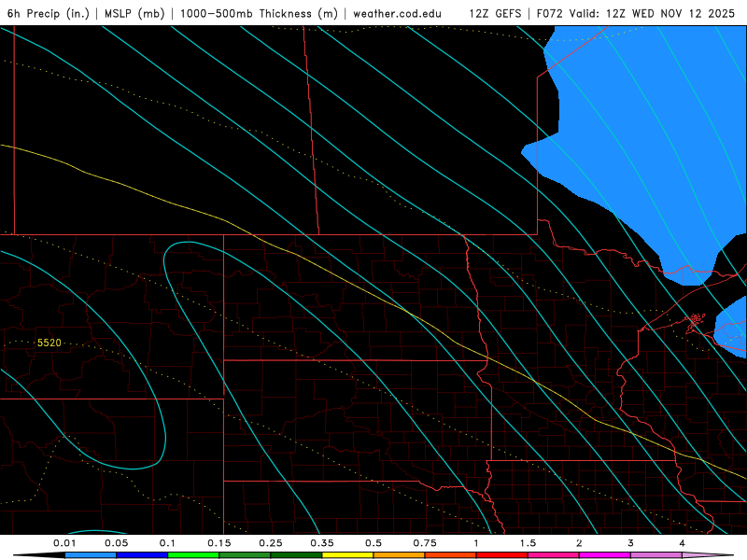Pick the yellow 0.35–0.5 colorbar swatch
Screen dimensions: 747x560
(x=347, y=555)
